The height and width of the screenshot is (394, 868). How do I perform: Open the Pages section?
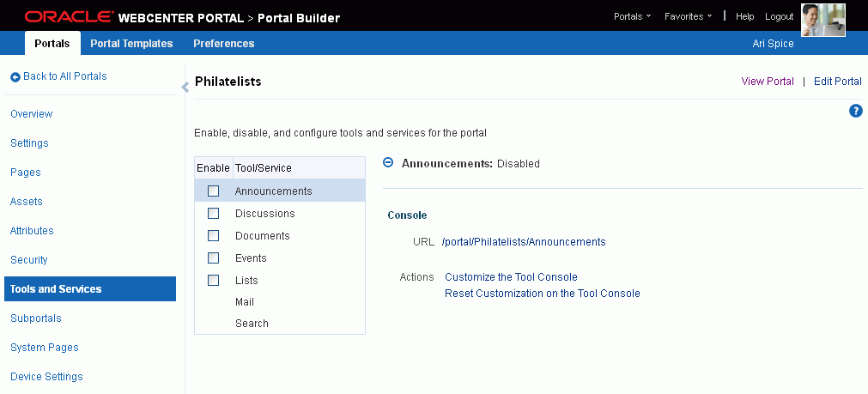26,173
